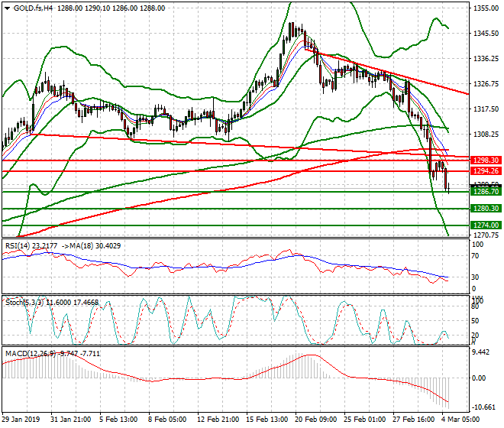The height and width of the screenshot is (428, 504).
Task: Click the 5 Feb 13:00 time label
Action: (x=118, y=420)
